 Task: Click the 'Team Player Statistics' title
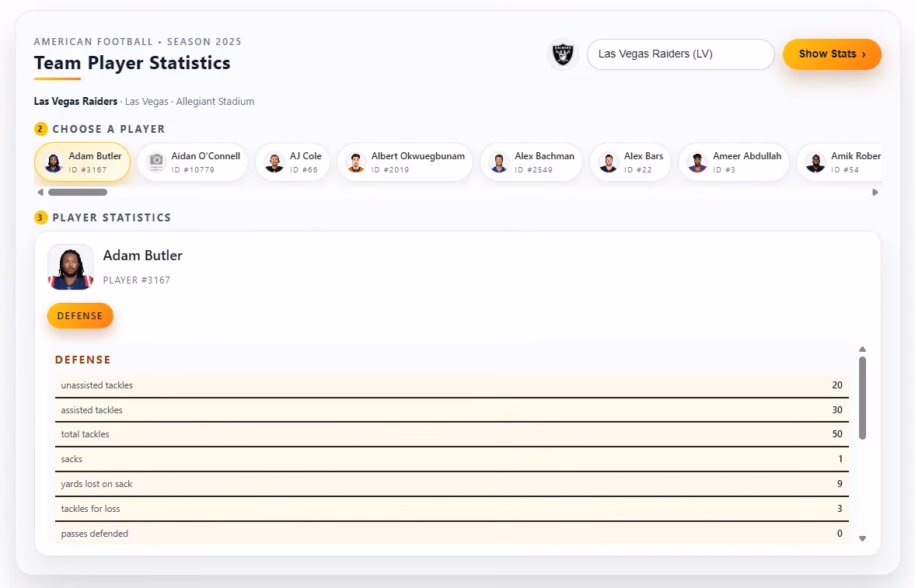[132, 63]
